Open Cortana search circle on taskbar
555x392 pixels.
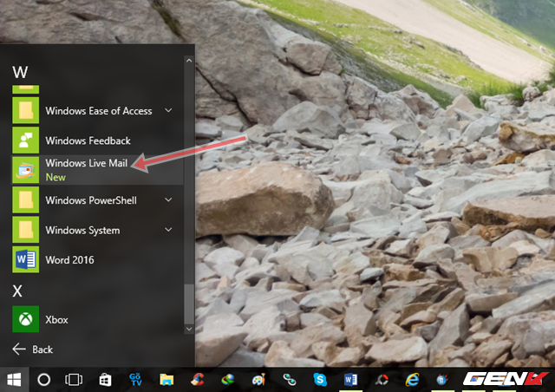point(44,379)
